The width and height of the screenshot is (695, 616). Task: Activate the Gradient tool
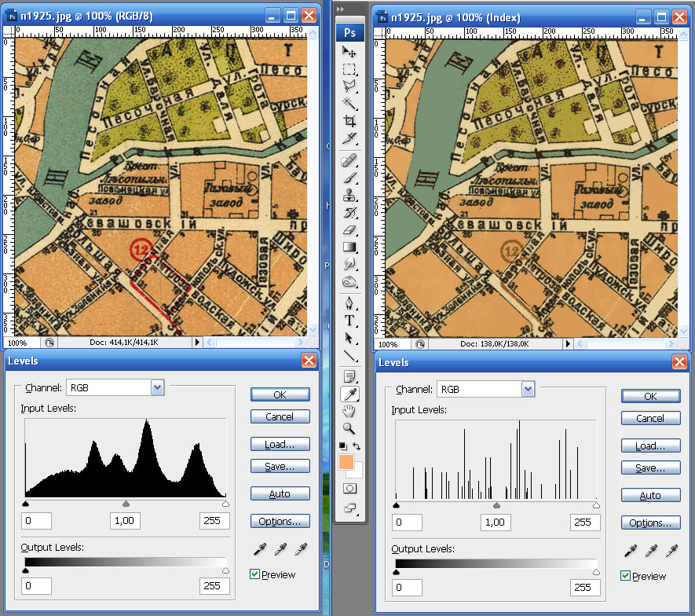click(x=349, y=247)
